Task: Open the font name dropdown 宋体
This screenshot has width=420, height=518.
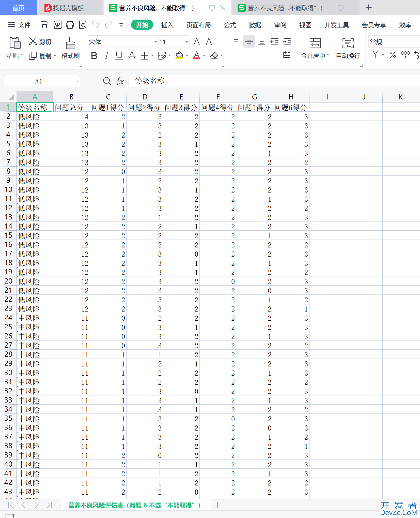Action: point(155,42)
